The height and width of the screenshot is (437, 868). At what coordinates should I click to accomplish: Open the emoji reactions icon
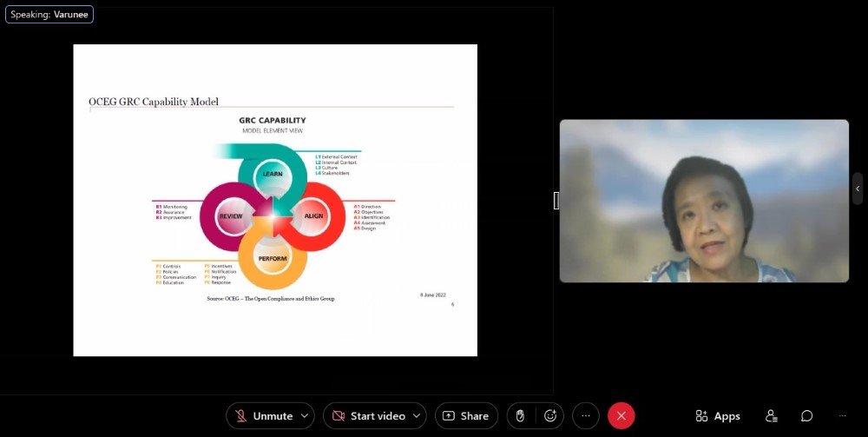550,416
